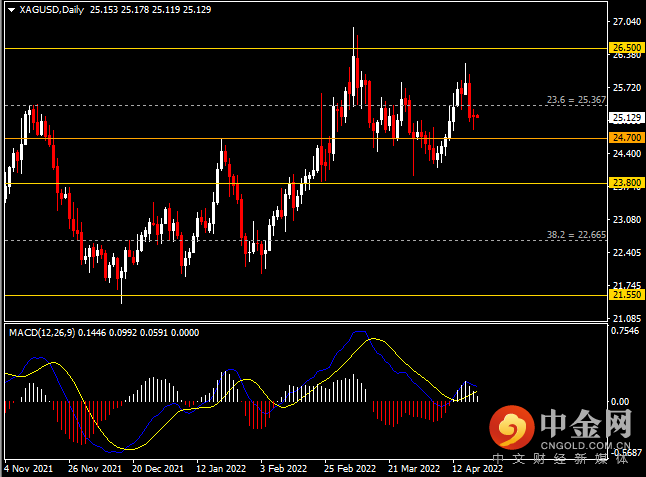The height and width of the screenshot is (477, 646).
Task: Click the 12 Apr 2022 date label
Action: pos(477,469)
